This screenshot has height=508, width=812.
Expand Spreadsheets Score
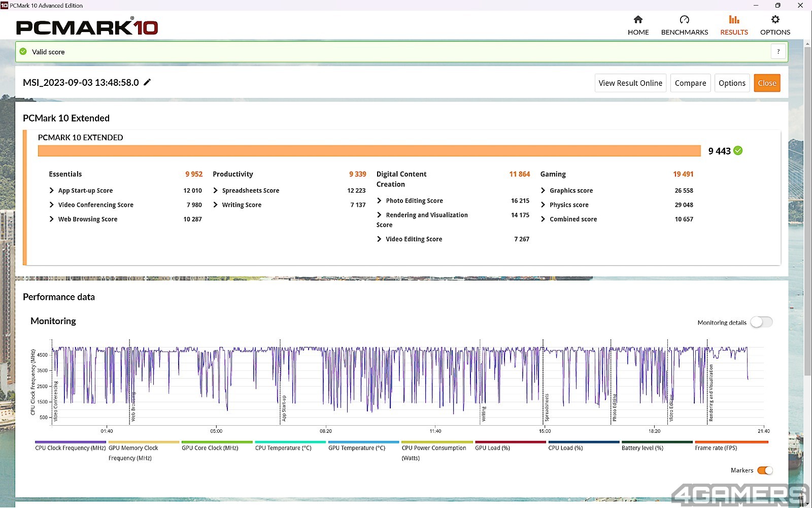point(216,190)
